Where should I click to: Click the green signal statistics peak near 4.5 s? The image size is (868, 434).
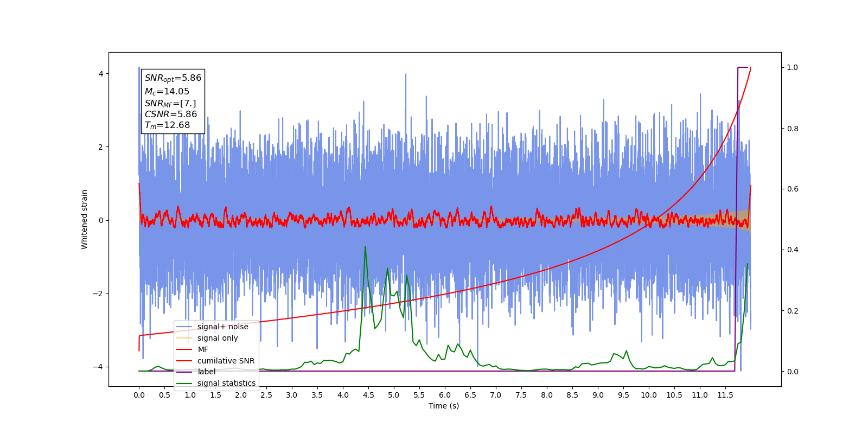pyautogui.click(x=365, y=247)
